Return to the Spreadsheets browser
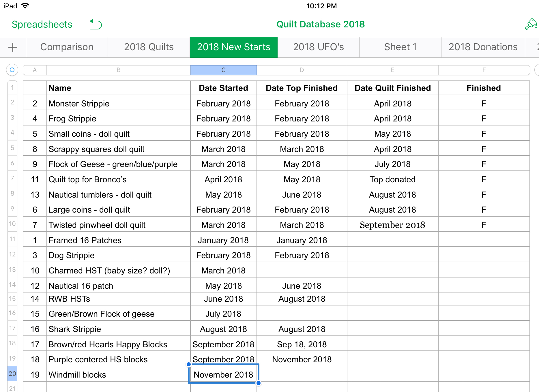The height and width of the screenshot is (392, 539). (42, 24)
